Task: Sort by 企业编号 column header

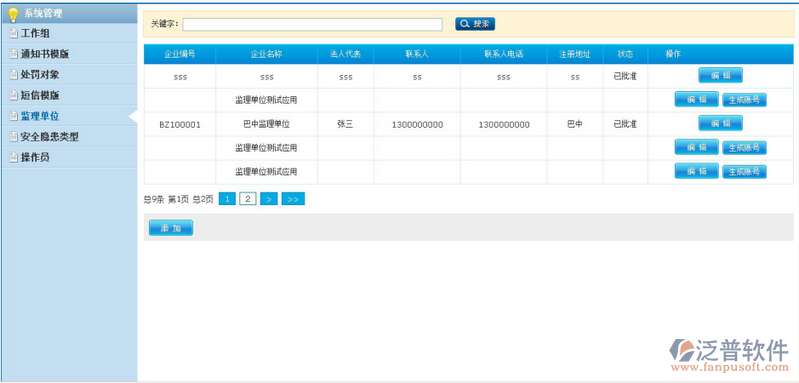Action: 180,54
